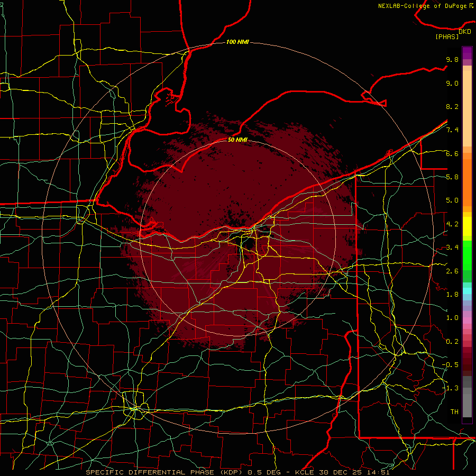This screenshot has height=476, width=476.
Task: Click the 14:51 timestamp
Action: (x=378, y=472)
